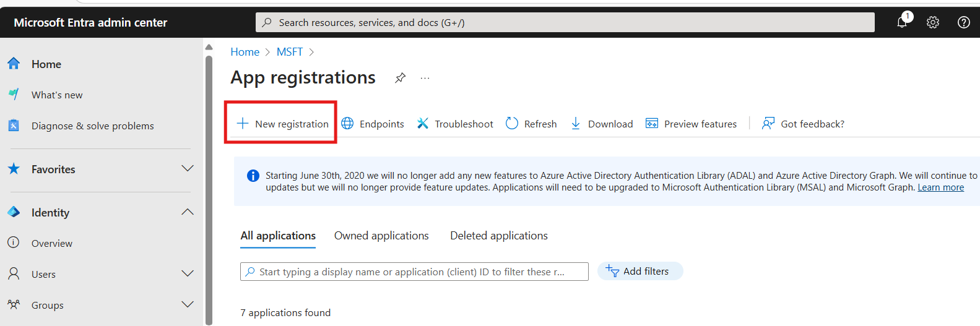980x326 pixels.
Task: Click the Overview info icon
Action: (14, 242)
